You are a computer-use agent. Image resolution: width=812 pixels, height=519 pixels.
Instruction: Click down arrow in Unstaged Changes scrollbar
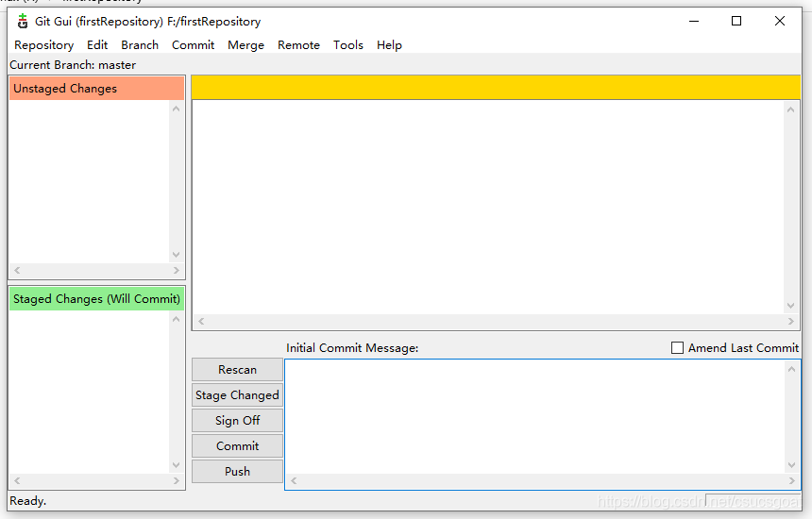pos(176,255)
